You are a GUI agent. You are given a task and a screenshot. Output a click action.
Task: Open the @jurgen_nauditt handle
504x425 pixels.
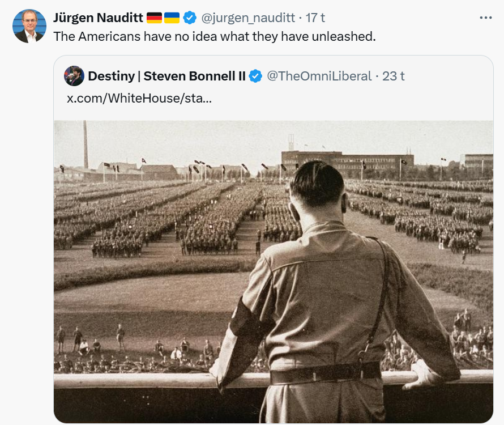click(x=248, y=18)
